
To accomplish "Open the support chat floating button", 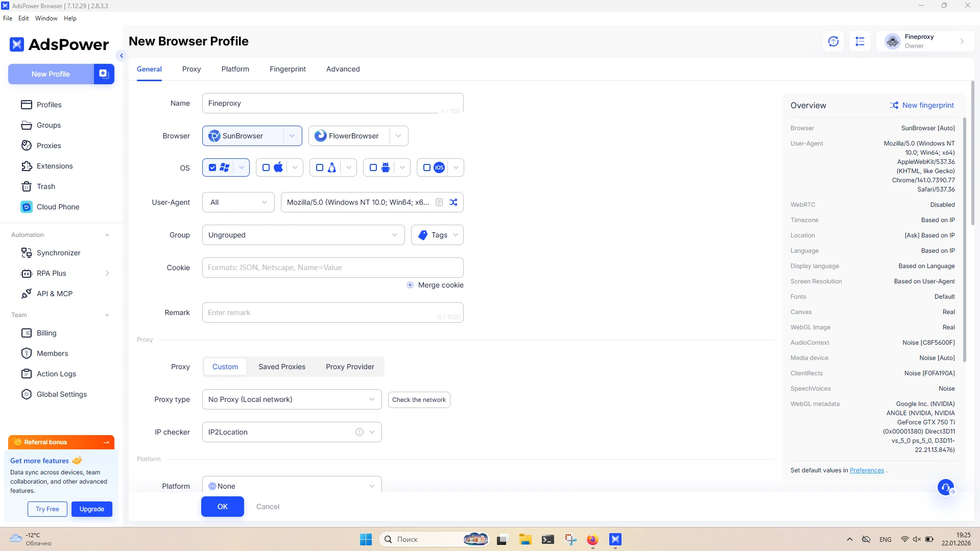I will (946, 487).
